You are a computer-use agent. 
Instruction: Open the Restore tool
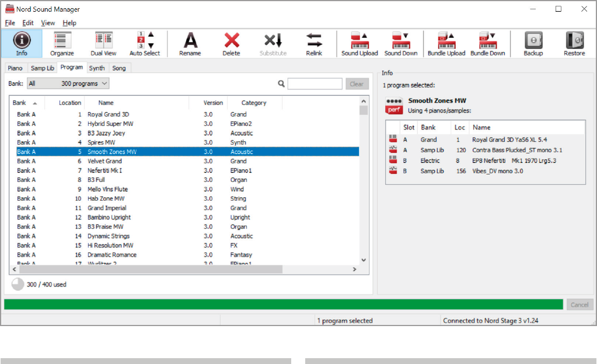point(574,44)
